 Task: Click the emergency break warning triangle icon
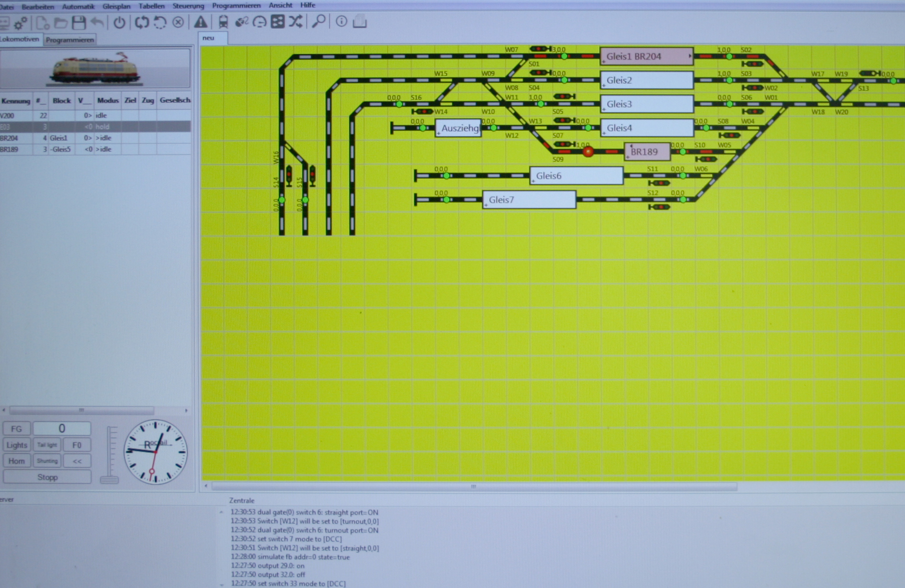coord(201,22)
